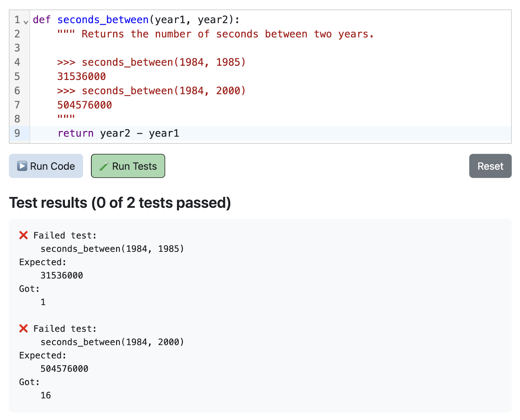Viewport: 520px width, 420px height.
Task: Click expected value 504576000 in test results
Action: coord(64,369)
